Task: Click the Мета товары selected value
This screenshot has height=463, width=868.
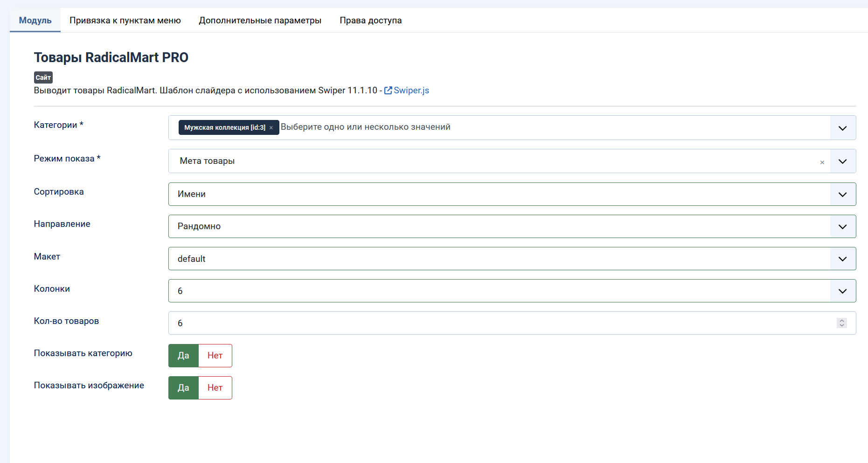Action: coord(207,161)
